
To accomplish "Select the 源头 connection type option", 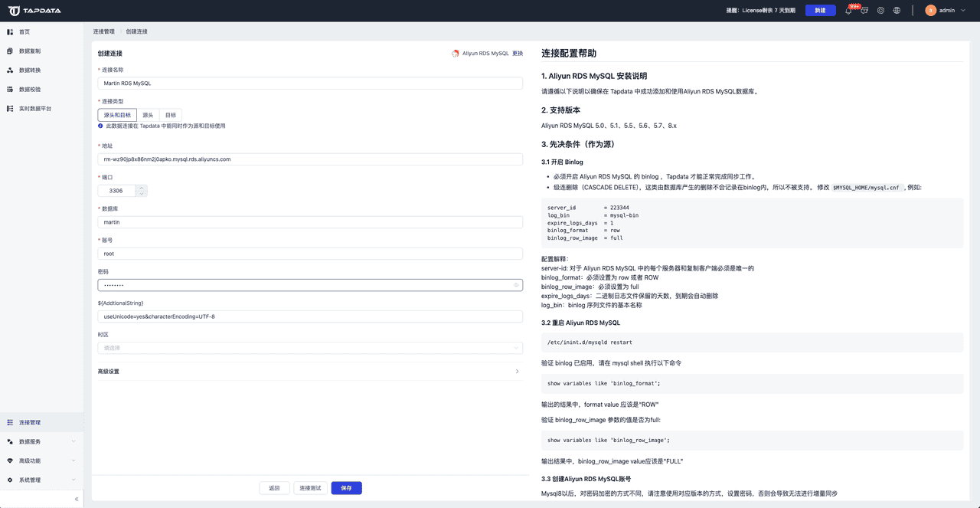I will pos(148,114).
